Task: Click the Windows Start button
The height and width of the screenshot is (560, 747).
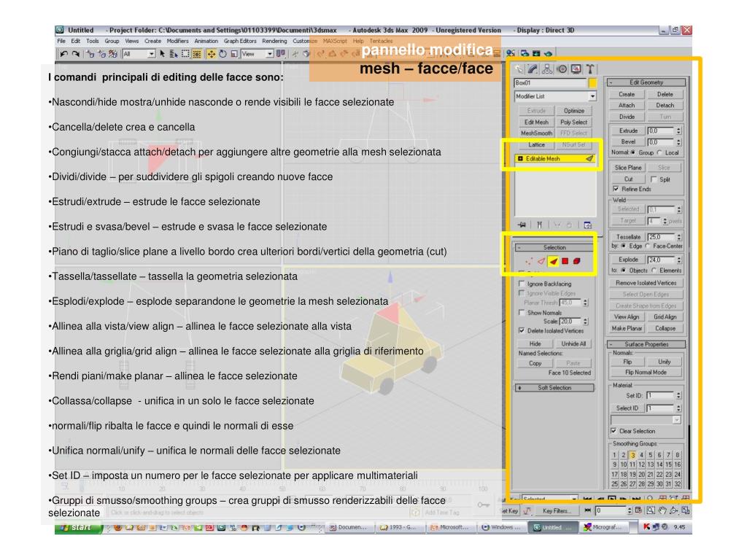Action: [x=79, y=528]
